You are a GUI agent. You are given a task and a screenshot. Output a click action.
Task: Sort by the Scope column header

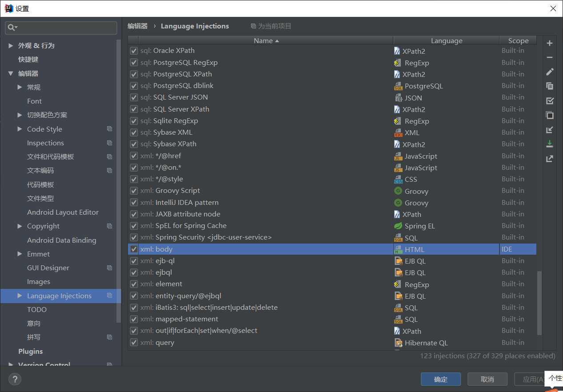click(x=518, y=40)
